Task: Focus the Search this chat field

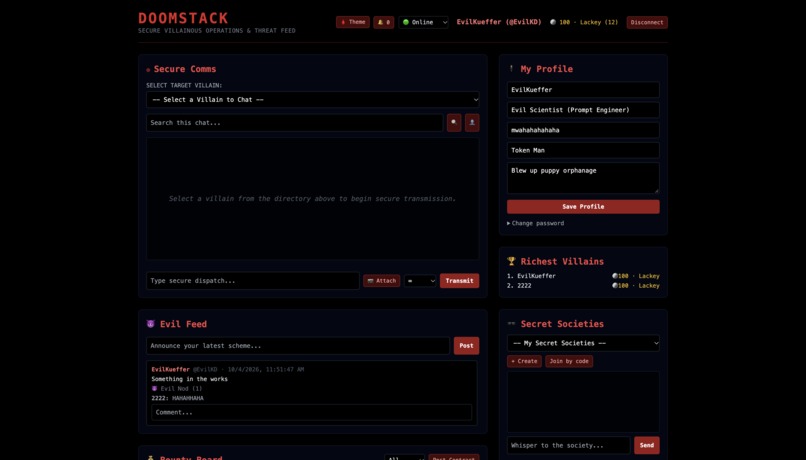Action: [295, 123]
